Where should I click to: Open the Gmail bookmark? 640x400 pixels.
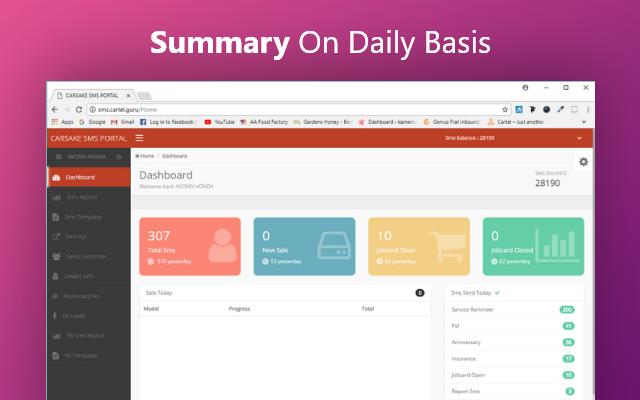[122, 122]
